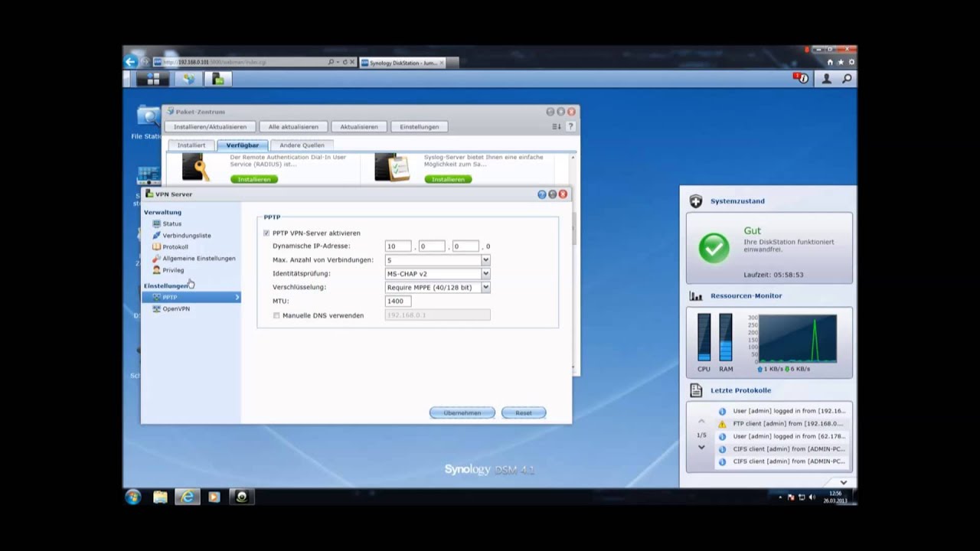Open the Windows Start button
Image resolution: width=980 pixels, height=551 pixels.
[x=133, y=497]
